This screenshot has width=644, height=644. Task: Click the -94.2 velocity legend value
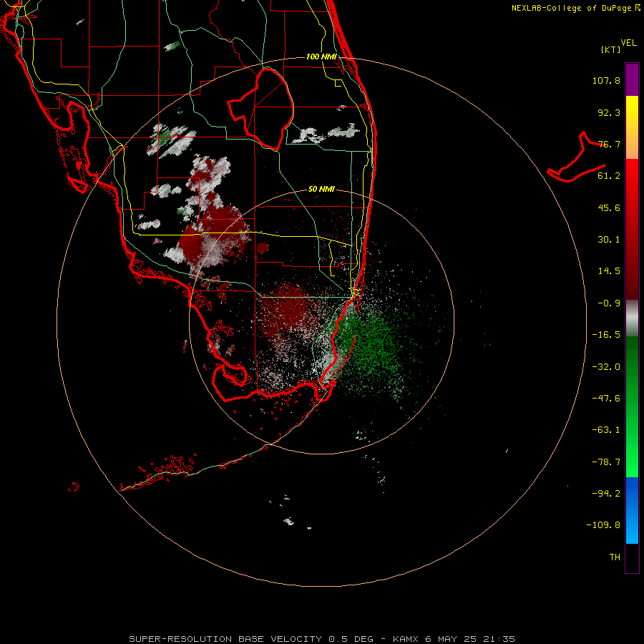606,494
